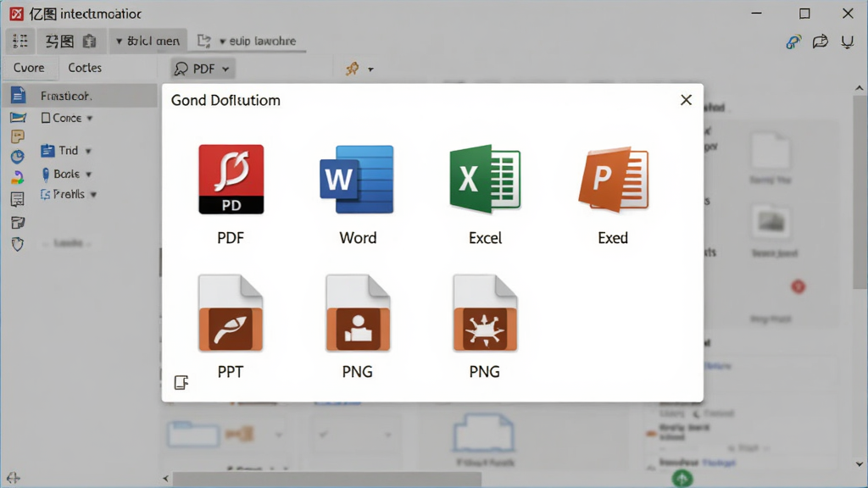Open the blue document icon in left sidebar
Image resolution: width=868 pixels, height=488 pixels.
[18, 95]
